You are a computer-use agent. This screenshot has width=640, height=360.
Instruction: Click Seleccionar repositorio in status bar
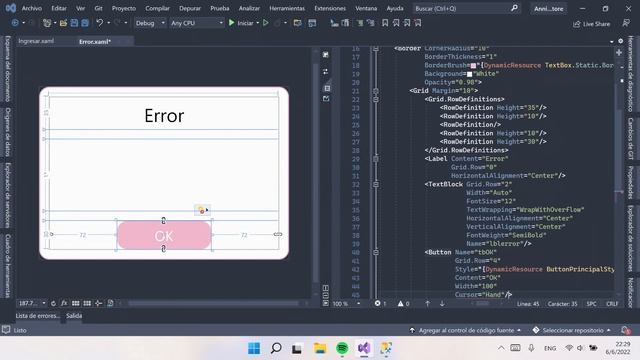tap(572, 330)
